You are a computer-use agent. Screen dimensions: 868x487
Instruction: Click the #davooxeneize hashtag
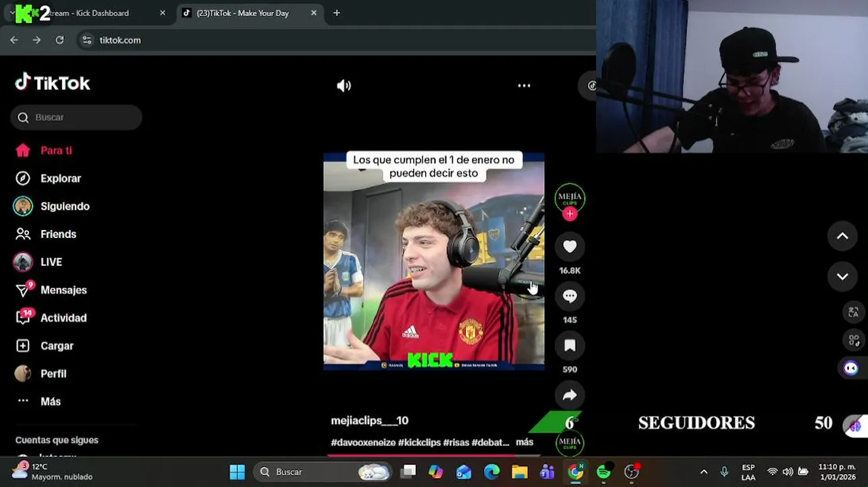(x=363, y=442)
